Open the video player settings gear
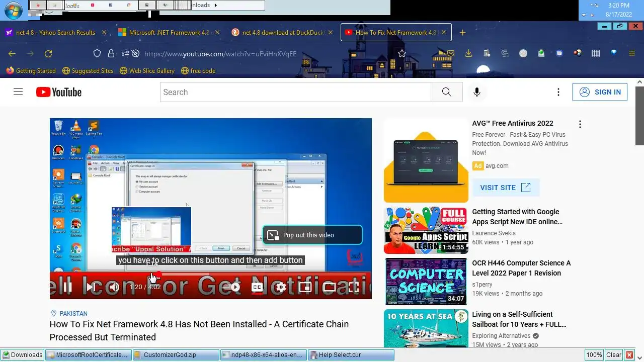This screenshot has width=644, height=362. [x=281, y=287]
